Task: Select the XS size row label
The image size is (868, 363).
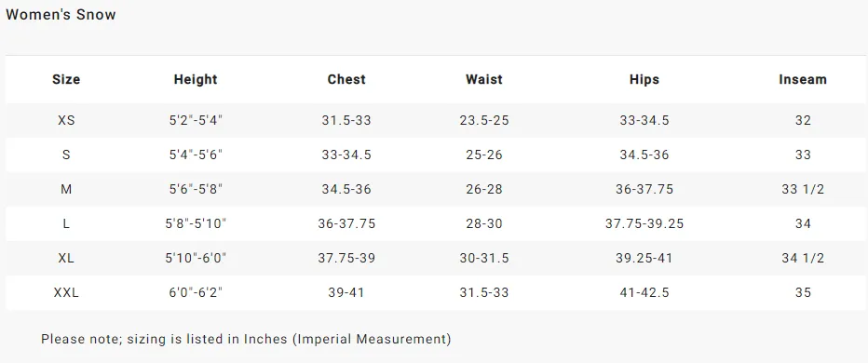Action: (x=66, y=120)
